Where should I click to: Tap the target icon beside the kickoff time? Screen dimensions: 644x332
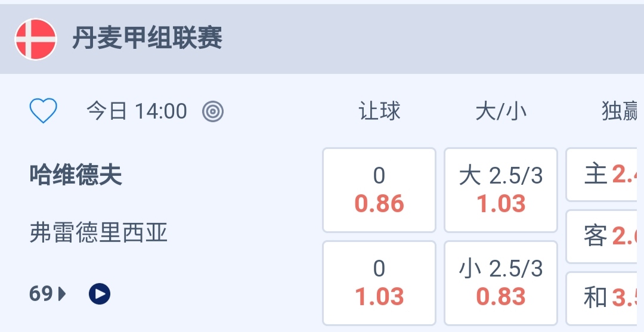213,111
